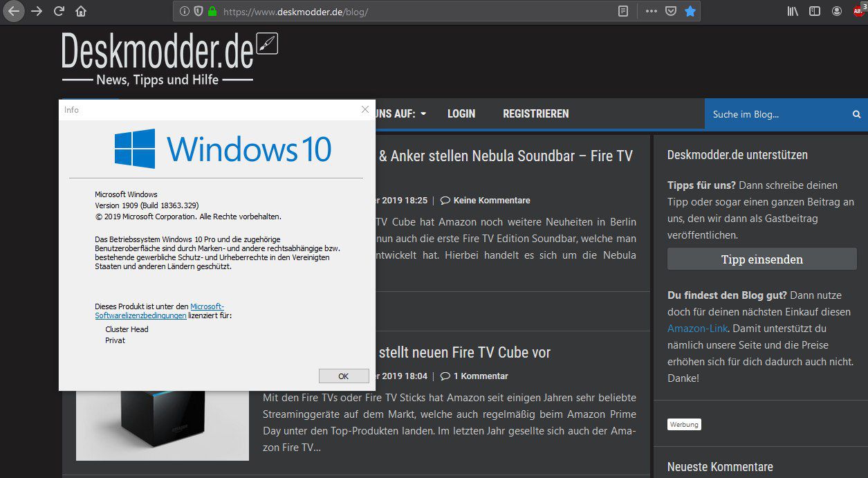Click the browser Forward arrow button
Image resolution: width=868 pixels, height=478 pixels.
tap(37, 11)
